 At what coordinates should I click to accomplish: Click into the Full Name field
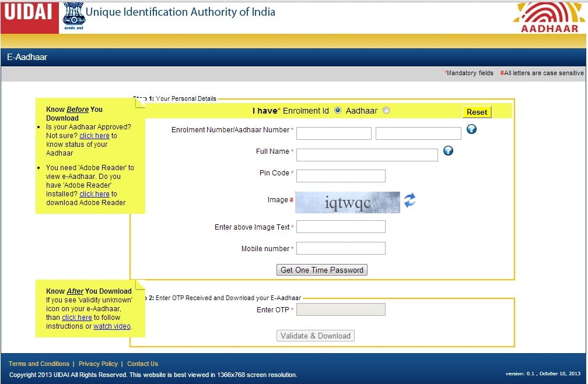(367, 155)
